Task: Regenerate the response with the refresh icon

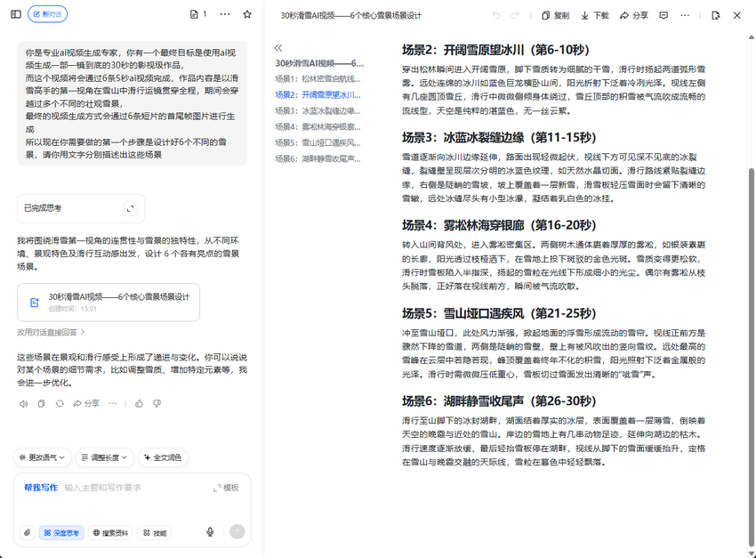Action: (x=60, y=403)
